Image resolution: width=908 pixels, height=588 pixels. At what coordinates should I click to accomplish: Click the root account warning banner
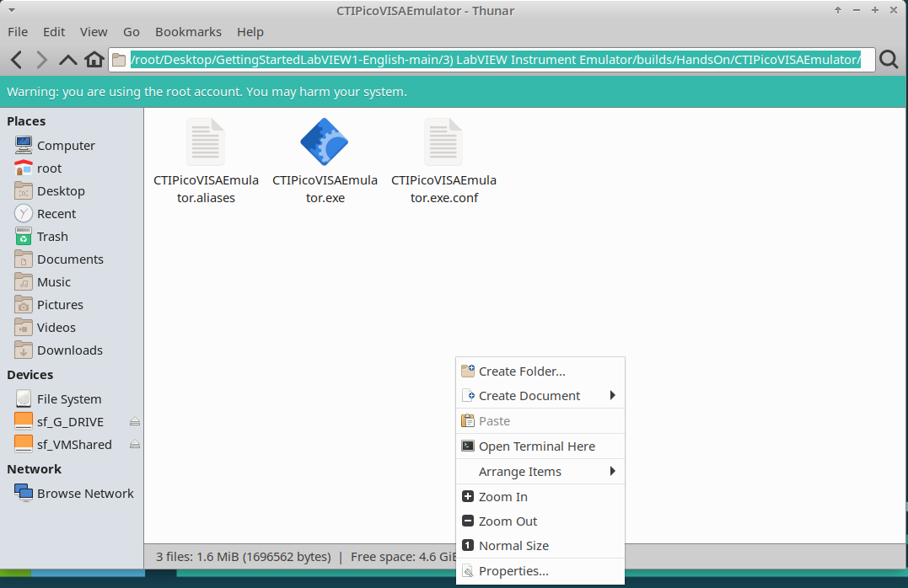(453, 92)
